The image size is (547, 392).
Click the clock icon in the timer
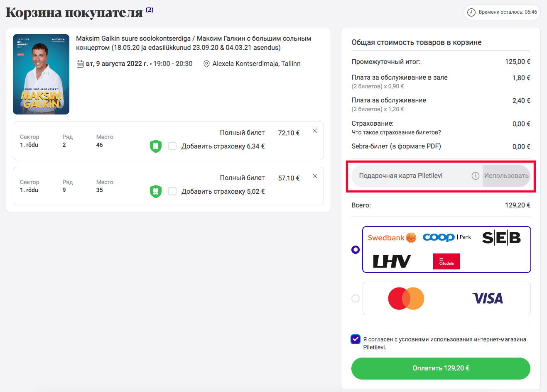(471, 12)
